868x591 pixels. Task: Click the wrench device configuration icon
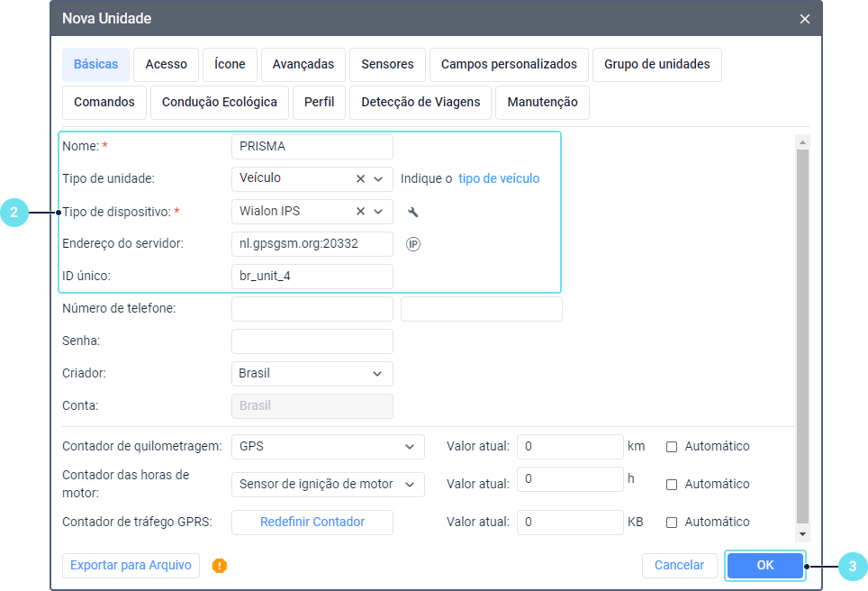(x=413, y=213)
